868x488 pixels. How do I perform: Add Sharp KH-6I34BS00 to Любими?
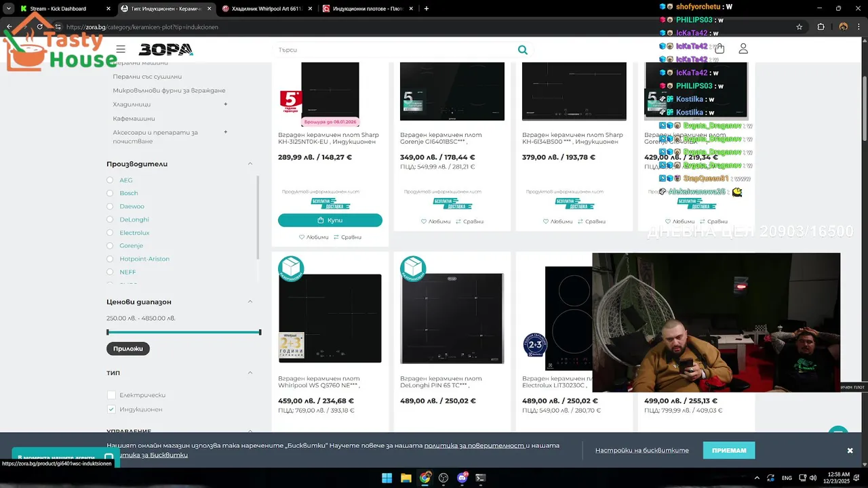[557, 222]
